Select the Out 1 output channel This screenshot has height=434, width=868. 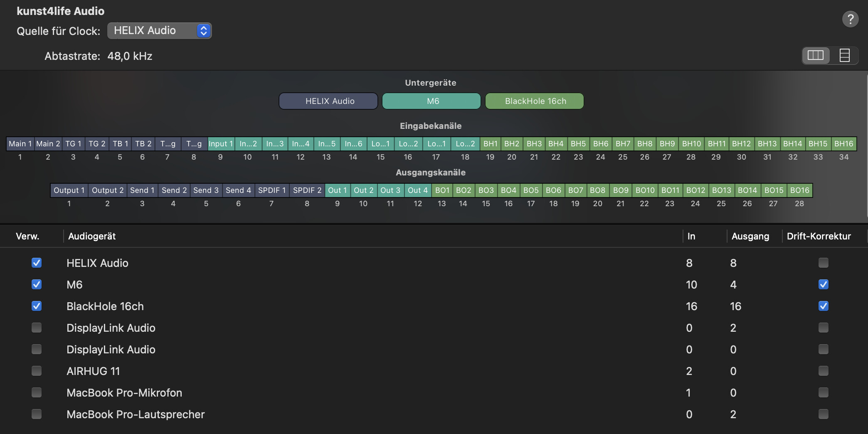337,190
